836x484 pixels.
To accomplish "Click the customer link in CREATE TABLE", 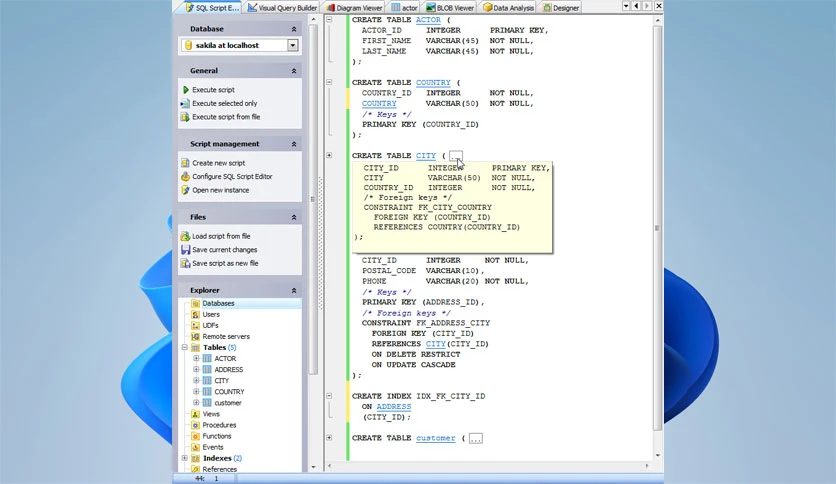I will pyautogui.click(x=436, y=438).
